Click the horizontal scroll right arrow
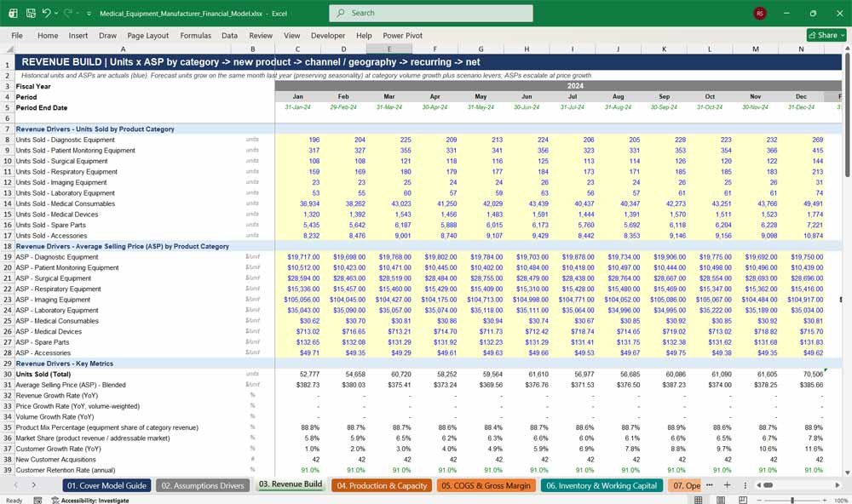The height and width of the screenshot is (504, 852). (x=838, y=485)
